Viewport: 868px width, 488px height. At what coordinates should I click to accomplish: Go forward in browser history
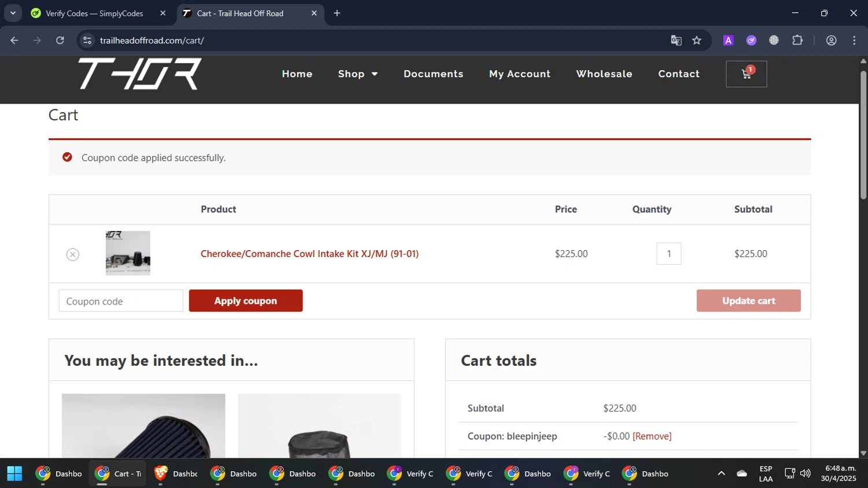click(x=37, y=41)
